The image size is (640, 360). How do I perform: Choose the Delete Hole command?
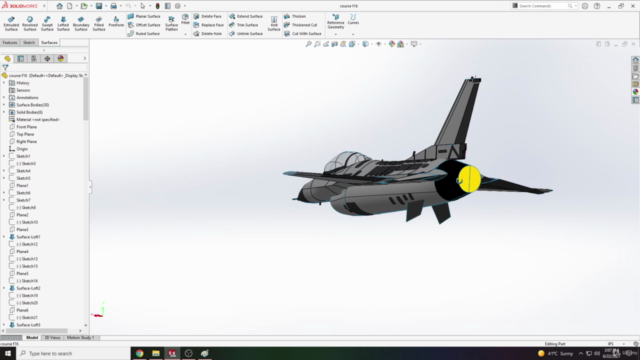click(x=207, y=33)
